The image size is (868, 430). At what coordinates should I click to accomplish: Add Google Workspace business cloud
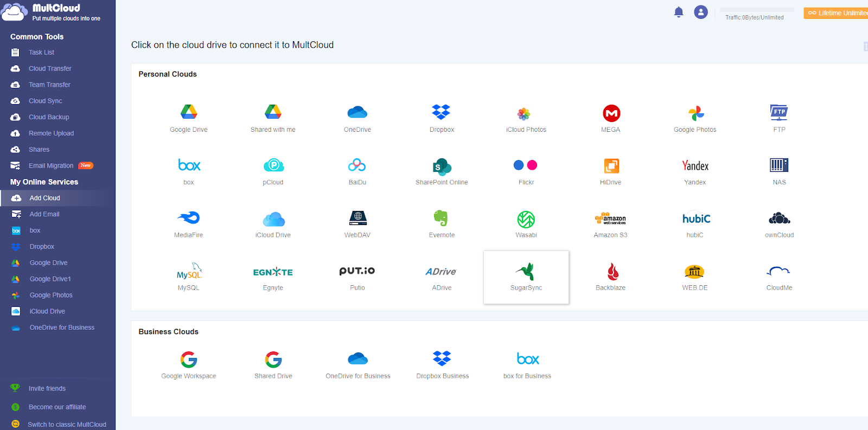click(x=189, y=359)
